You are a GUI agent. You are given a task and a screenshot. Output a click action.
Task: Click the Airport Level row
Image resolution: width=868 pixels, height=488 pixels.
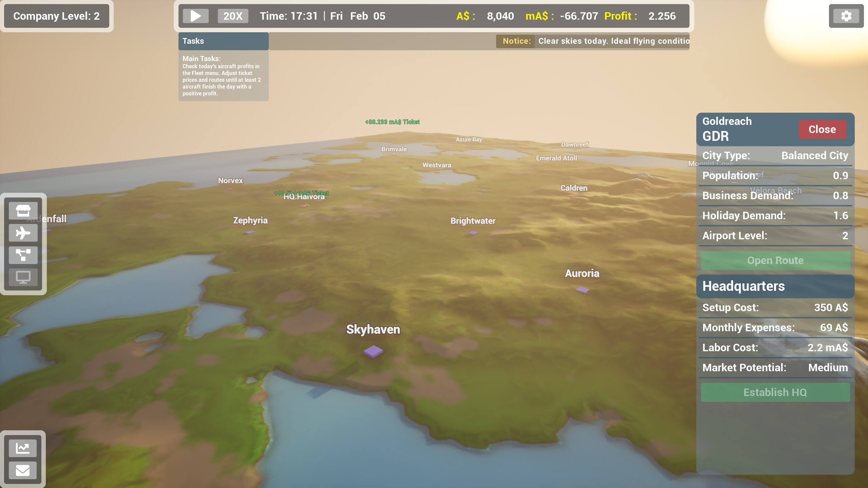pyautogui.click(x=775, y=236)
